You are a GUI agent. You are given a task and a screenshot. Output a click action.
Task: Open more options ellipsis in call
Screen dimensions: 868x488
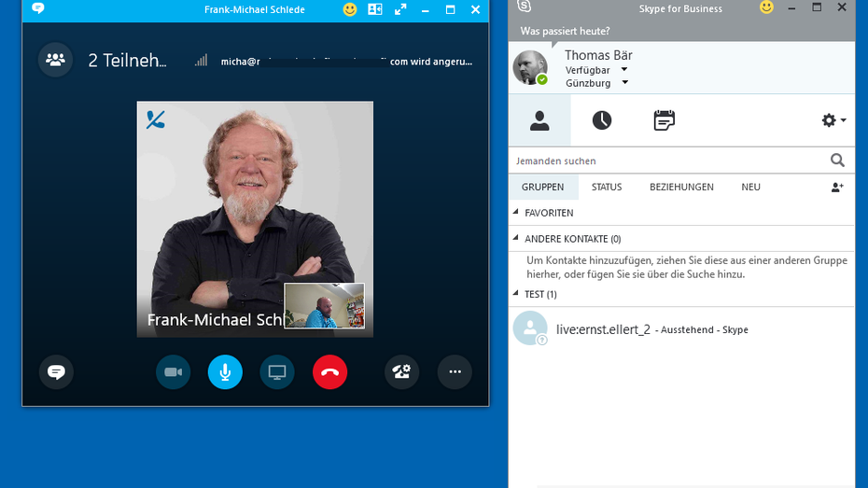pyautogui.click(x=455, y=372)
